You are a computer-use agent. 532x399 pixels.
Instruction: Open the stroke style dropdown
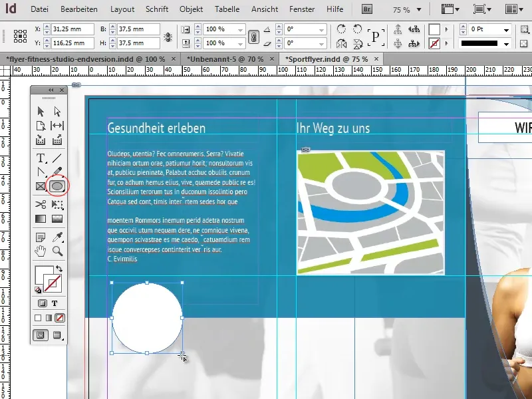(506, 44)
